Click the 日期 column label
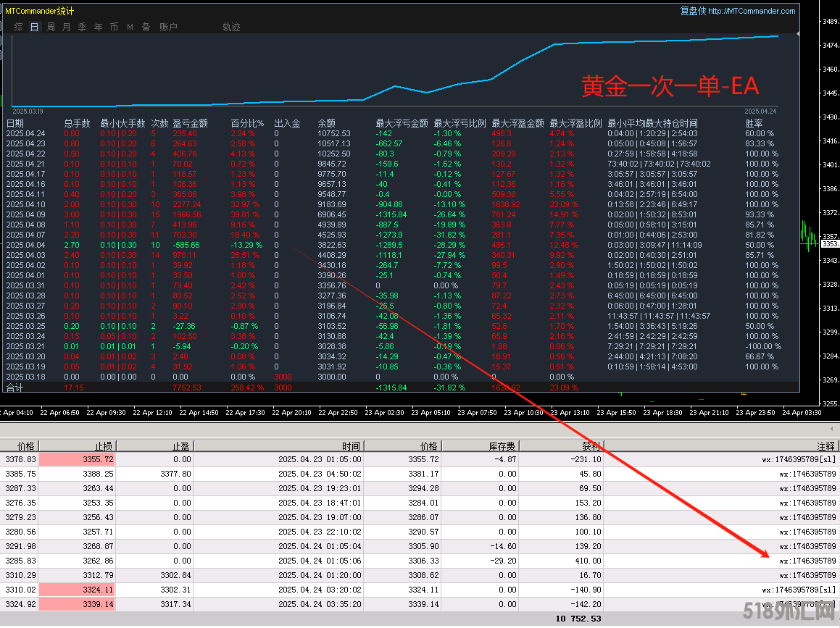 15,123
